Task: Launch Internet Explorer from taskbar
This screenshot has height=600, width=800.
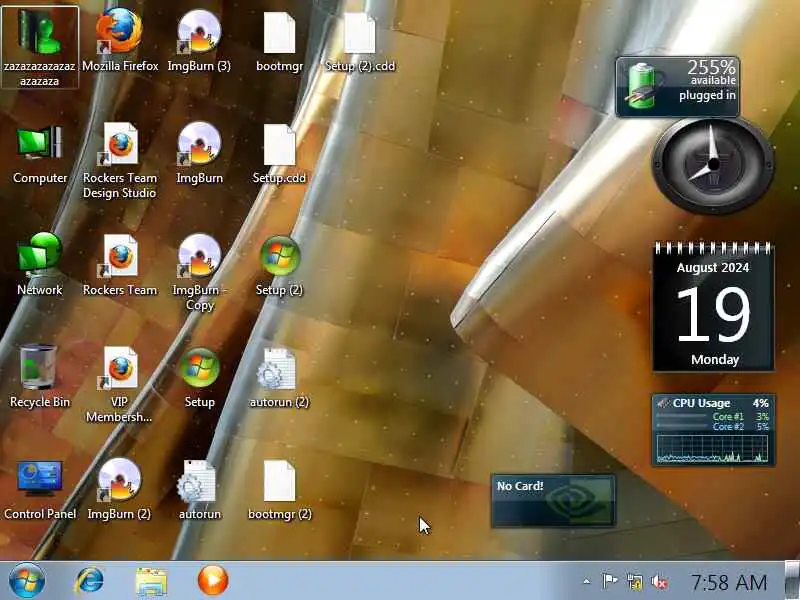Action: click(x=90, y=581)
